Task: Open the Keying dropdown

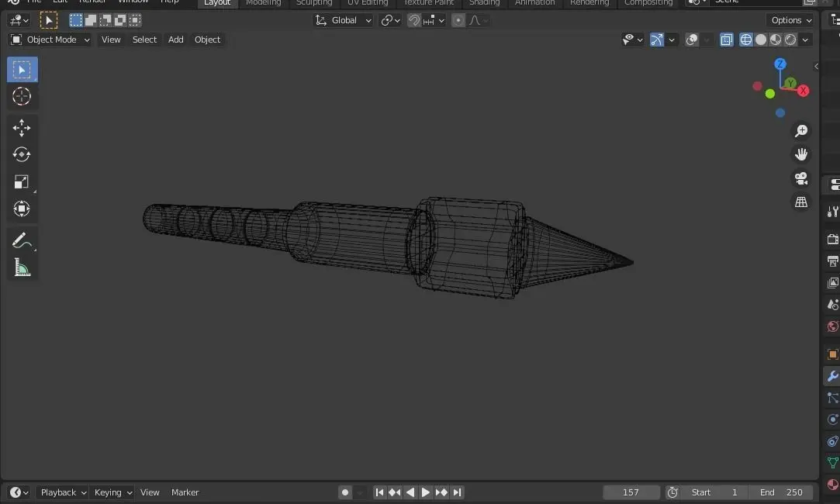Action: click(x=112, y=492)
